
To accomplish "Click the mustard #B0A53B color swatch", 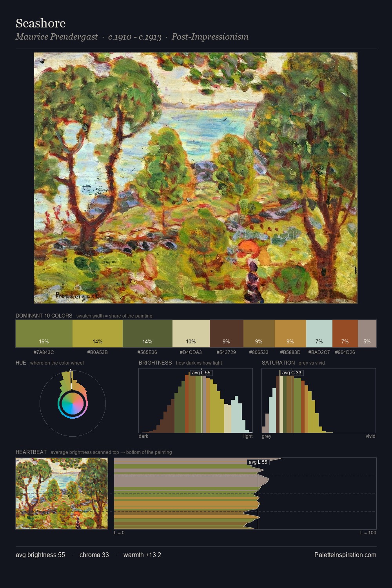I will click(x=98, y=334).
